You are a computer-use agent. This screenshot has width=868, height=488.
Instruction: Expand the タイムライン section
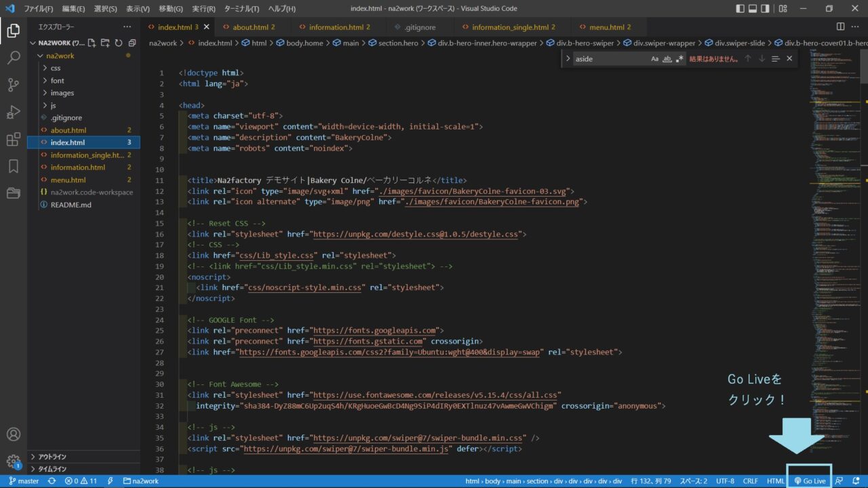84,468
